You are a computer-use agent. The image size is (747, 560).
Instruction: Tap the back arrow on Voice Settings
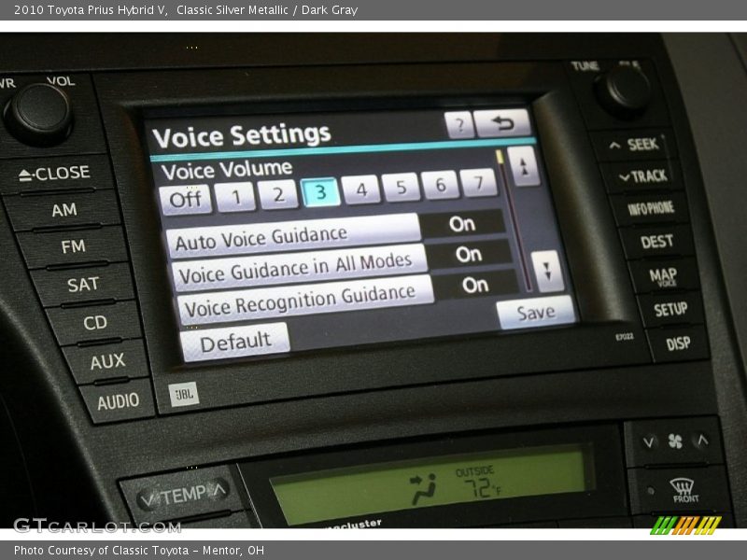(502, 123)
